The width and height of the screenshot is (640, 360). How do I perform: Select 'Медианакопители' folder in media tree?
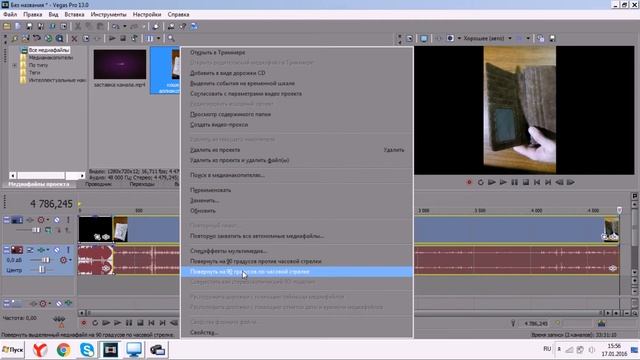tap(51, 58)
